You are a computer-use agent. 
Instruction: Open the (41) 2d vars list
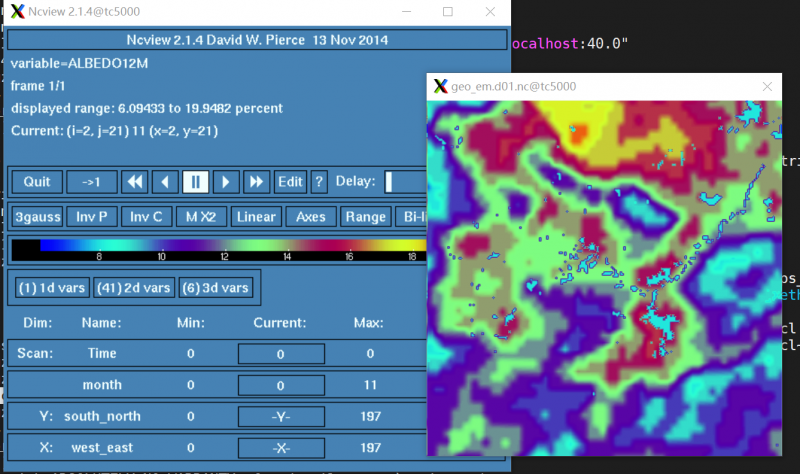[133, 287]
